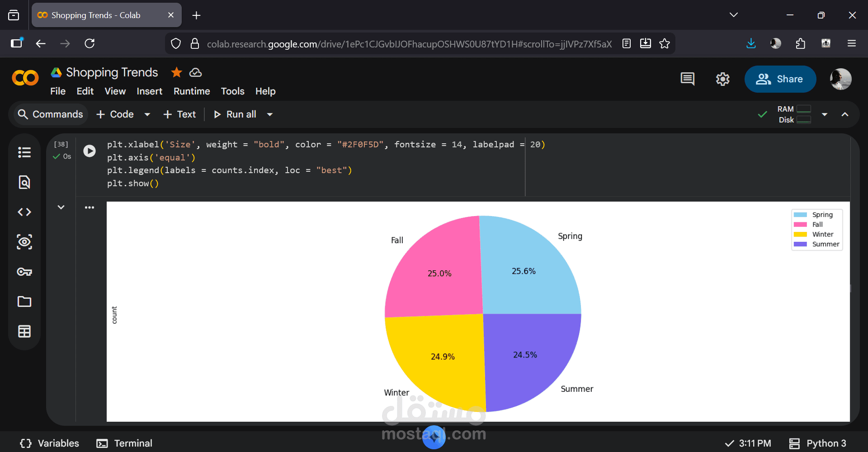Open the Run all dropdown arrow
868x452 pixels.
pyautogui.click(x=270, y=115)
